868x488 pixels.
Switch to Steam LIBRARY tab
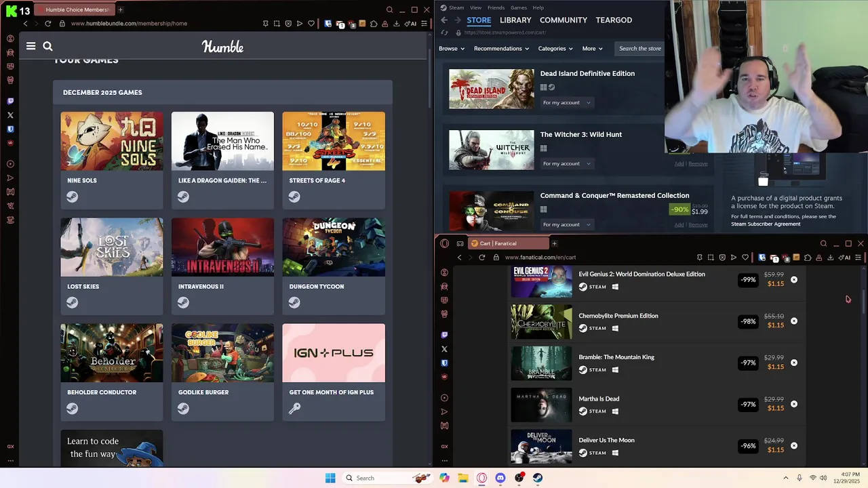pos(515,20)
